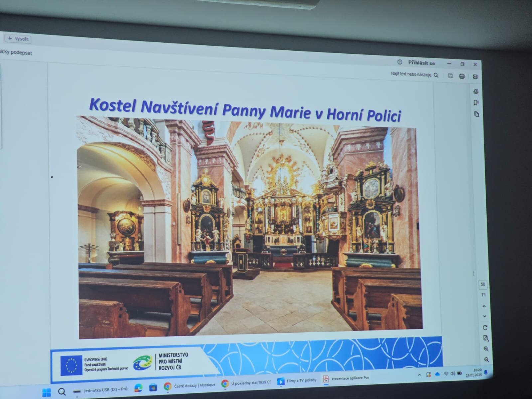532x399 pixels.
Task: Open the page display options icon
Action: [x=486, y=338]
